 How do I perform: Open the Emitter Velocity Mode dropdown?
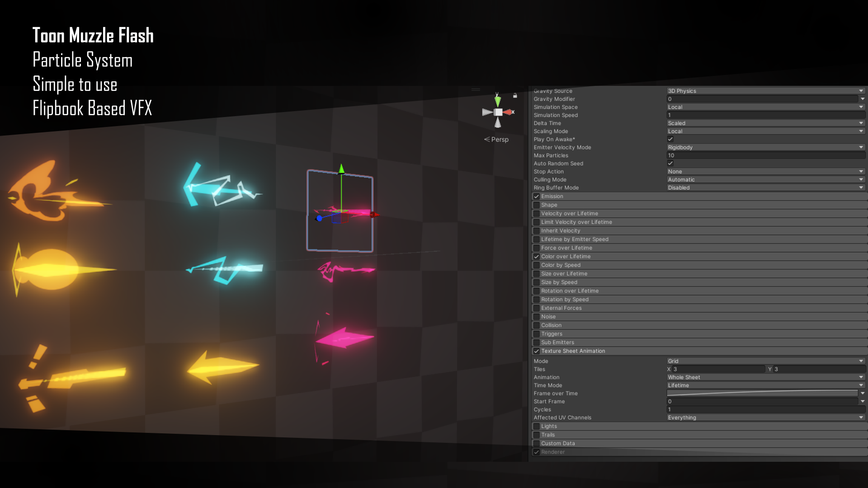pyautogui.click(x=765, y=147)
